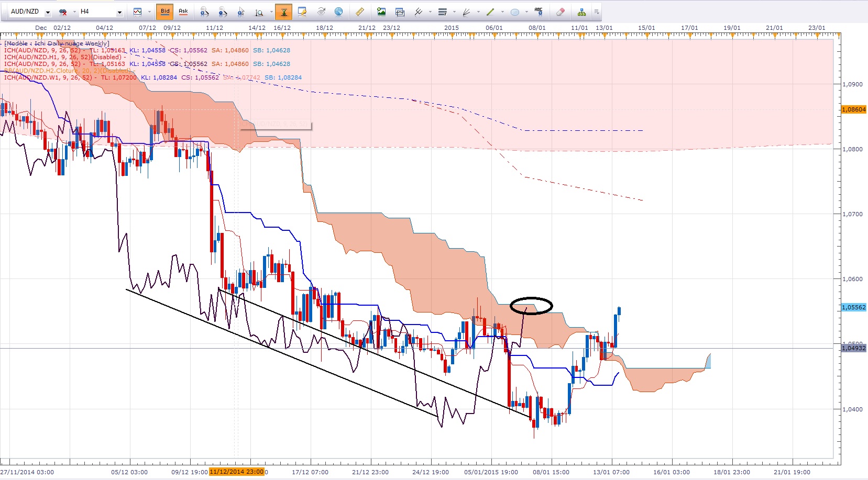Click the green hierarchy tree icon
Viewport: 868px width, 480px height.
(x=581, y=12)
